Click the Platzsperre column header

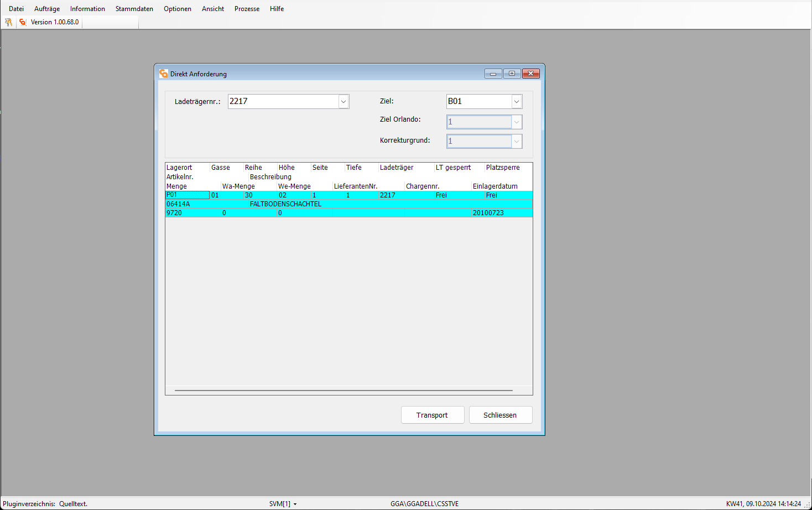point(503,168)
